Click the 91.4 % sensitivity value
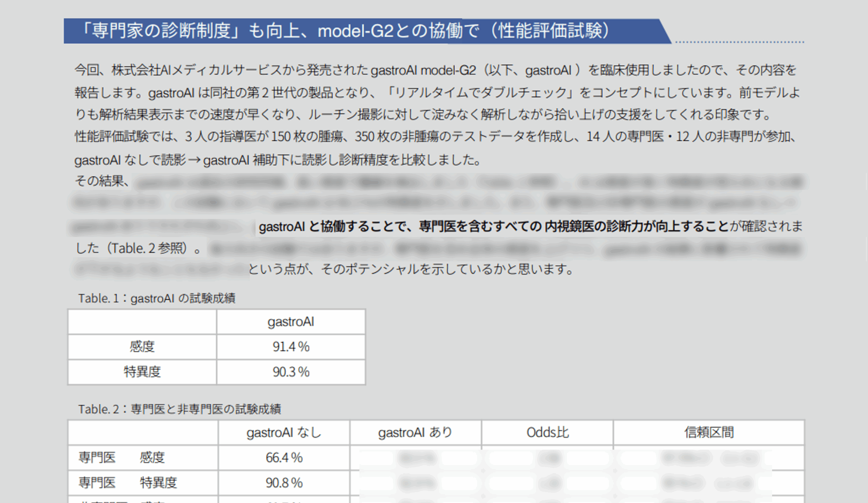The height and width of the screenshot is (503, 868). point(291,347)
